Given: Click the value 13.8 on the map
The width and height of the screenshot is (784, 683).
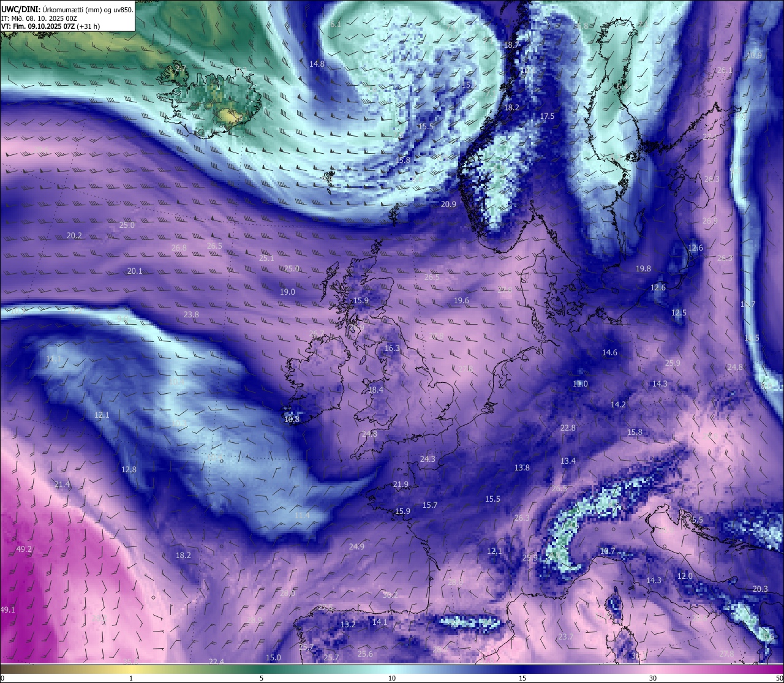Looking at the screenshot, I should pyautogui.click(x=522, y=467).
